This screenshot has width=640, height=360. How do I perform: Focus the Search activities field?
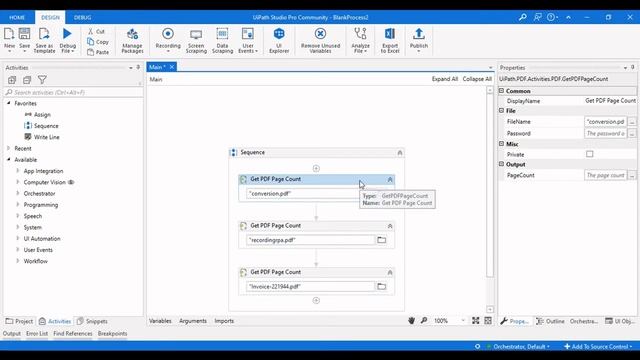(x=73, y=93)
